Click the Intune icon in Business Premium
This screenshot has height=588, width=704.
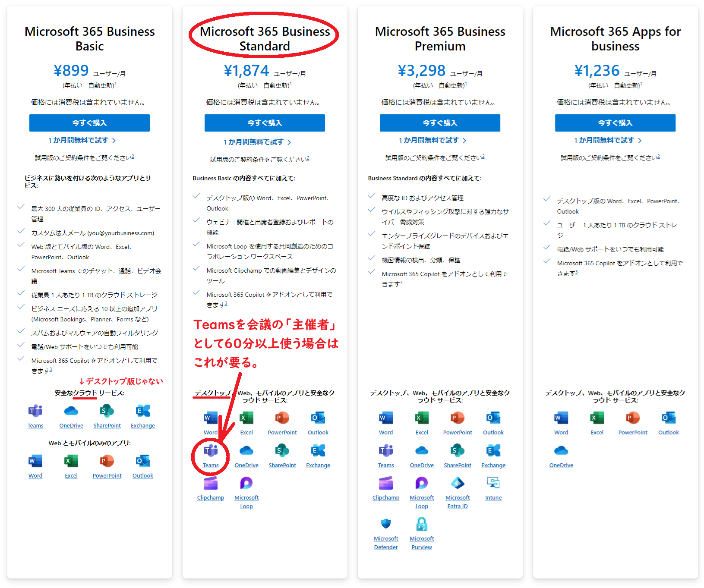click(x=493, y=483)
